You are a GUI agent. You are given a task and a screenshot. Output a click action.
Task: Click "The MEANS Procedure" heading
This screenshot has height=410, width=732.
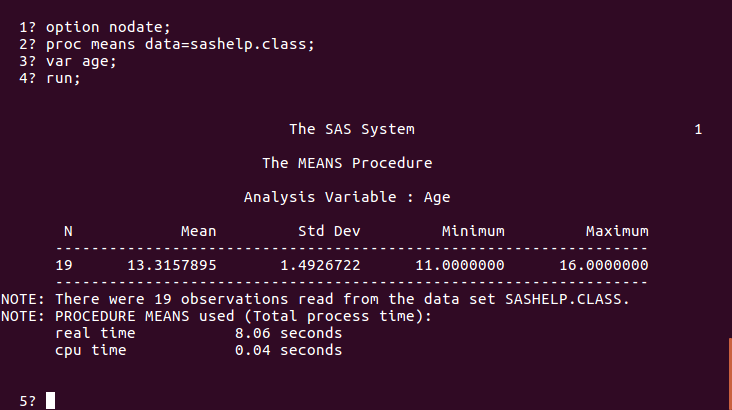(347, 163)
